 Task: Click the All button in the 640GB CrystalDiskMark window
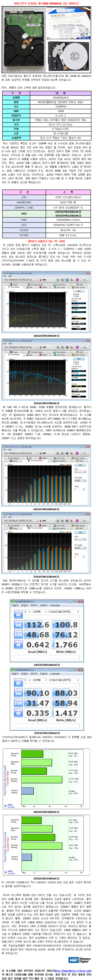point(18,614)
